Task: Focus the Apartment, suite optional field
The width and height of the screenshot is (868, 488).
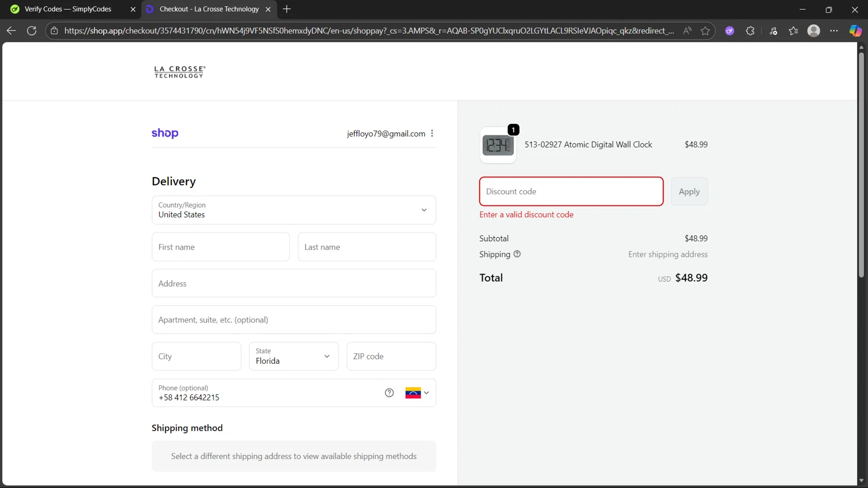Action: point(294,320)
